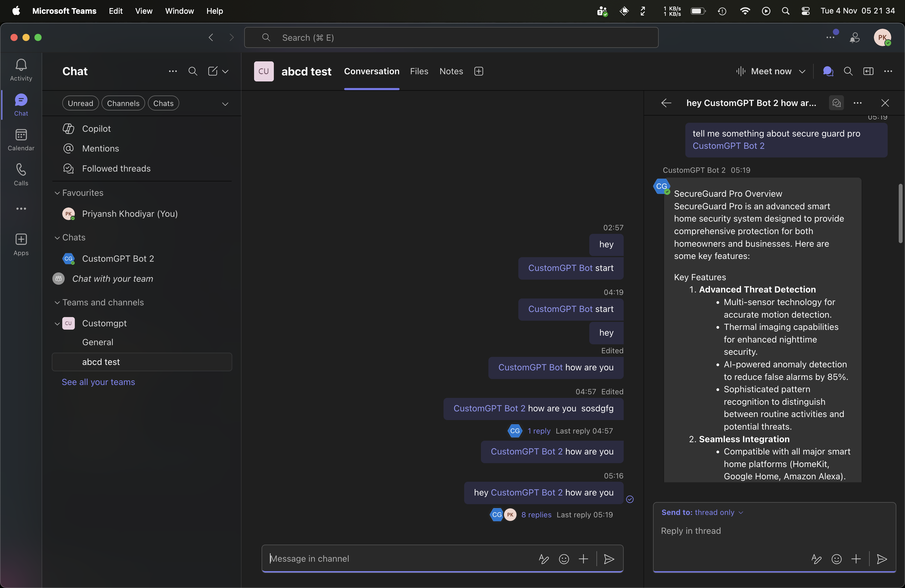Open the Meet now dropdown arrow
This screenshot has width=905, height=588.
[802, 71]
